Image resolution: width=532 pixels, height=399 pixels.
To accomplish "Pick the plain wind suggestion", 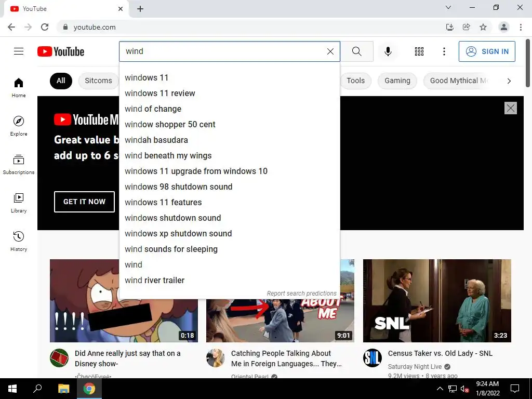I will click(x=229, y=265).
